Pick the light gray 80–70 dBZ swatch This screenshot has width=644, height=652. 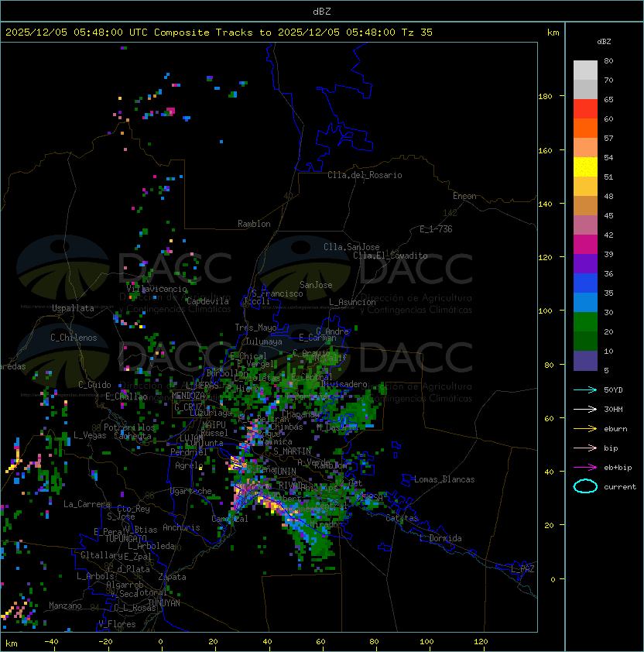click(x=585, y=70)
